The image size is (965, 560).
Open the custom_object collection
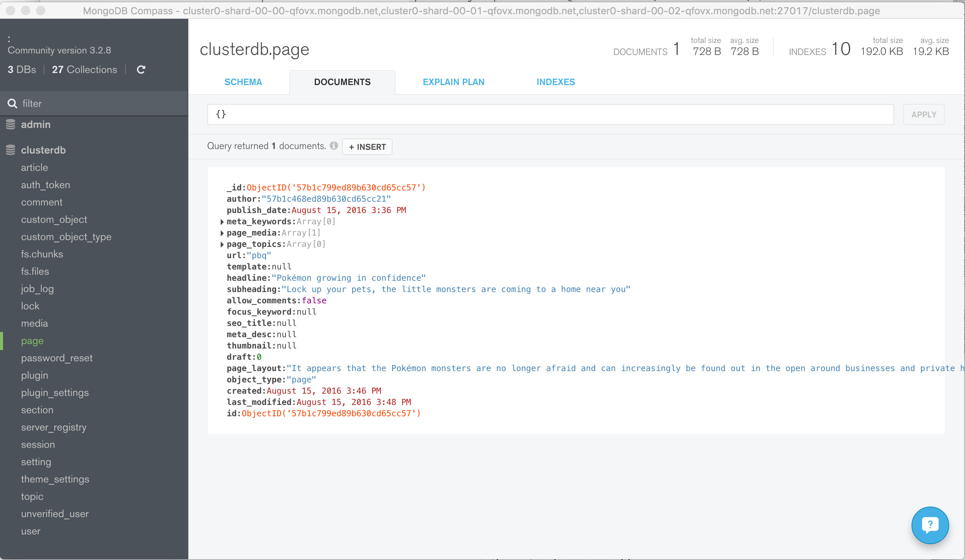pos(54,220)
